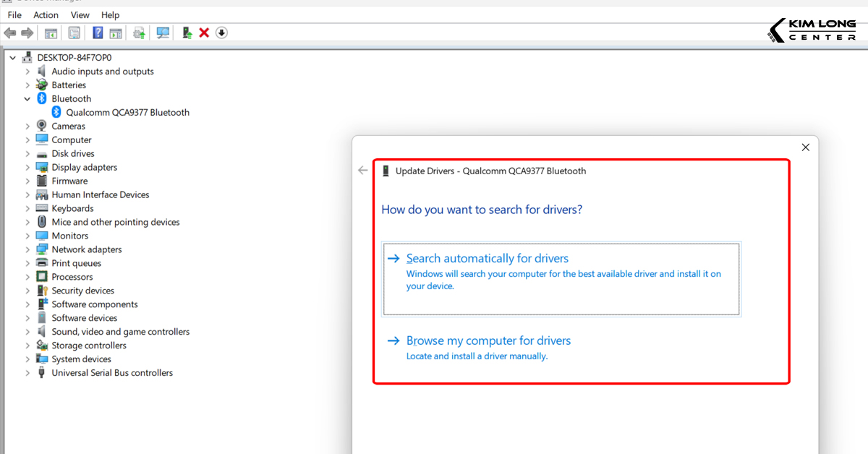Screen dimensions: 868x454
Task: Expand the Display adapters category
Action: tap(27, 168)
